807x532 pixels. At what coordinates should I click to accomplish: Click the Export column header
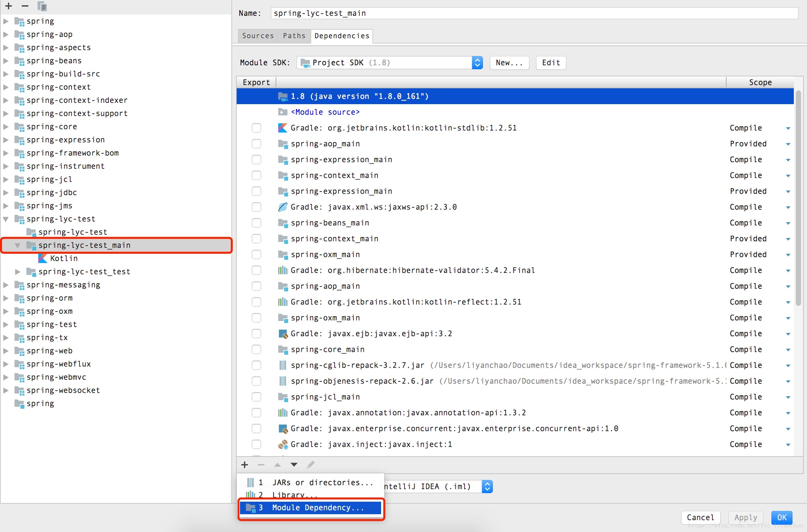click(256, 82)
